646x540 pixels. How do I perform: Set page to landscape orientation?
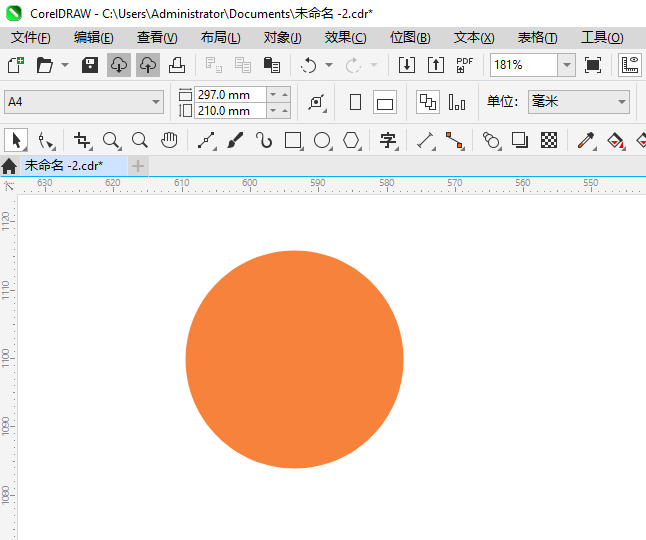[385, 102]
